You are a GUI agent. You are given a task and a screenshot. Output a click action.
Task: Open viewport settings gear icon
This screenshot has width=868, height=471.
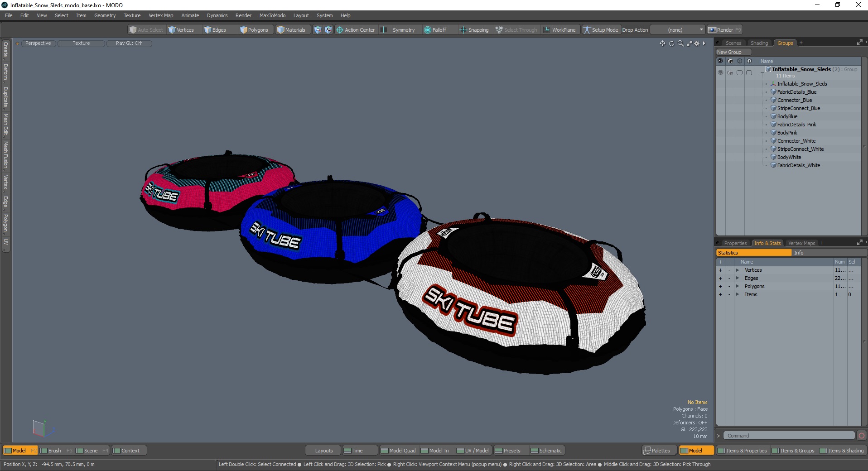tap(697, 43)
